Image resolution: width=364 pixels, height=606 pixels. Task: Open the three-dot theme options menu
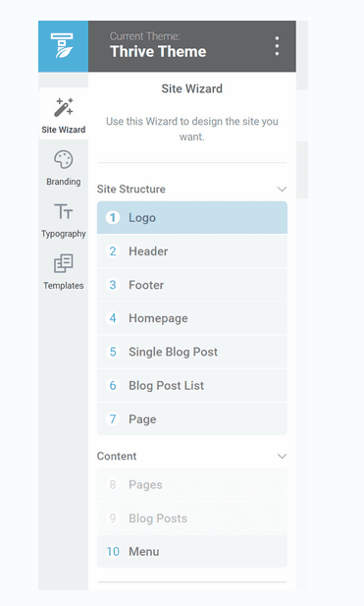(x=277, y=46)
